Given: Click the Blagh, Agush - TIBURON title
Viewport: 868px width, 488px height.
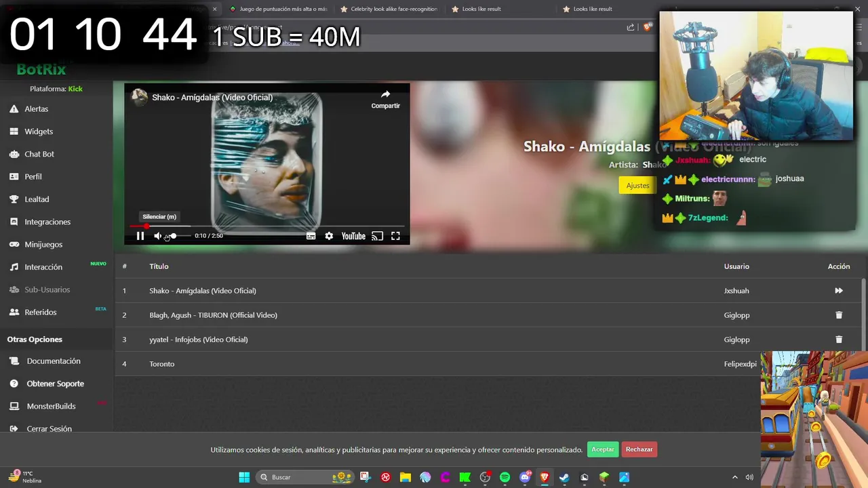Looking at the screenshot, I should tap(213, 315).
